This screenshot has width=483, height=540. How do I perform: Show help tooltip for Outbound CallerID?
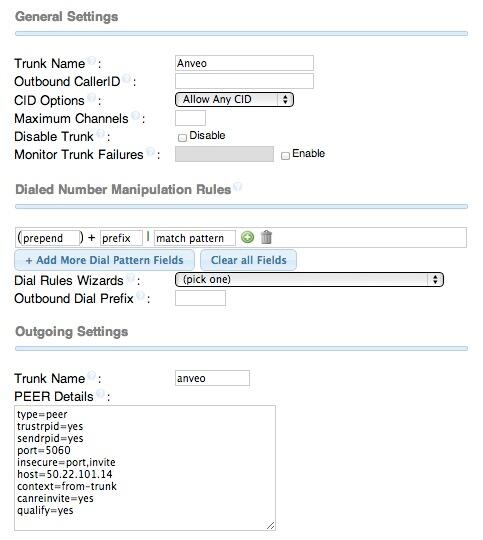[127, 79]
